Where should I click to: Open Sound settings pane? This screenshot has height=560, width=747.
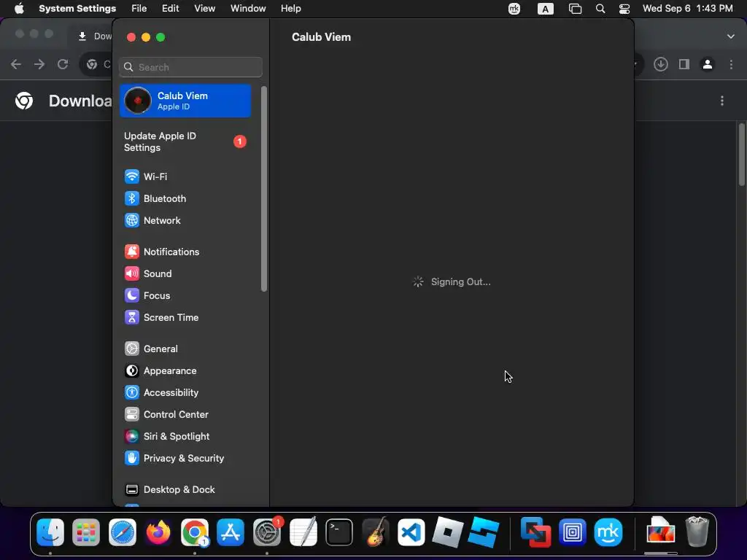click(x=185, y=274)
